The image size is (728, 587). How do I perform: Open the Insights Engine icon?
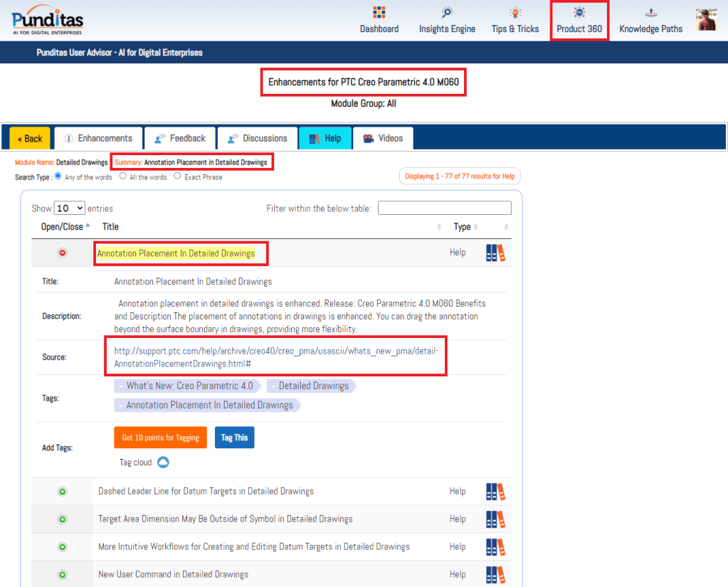[447, 13]
